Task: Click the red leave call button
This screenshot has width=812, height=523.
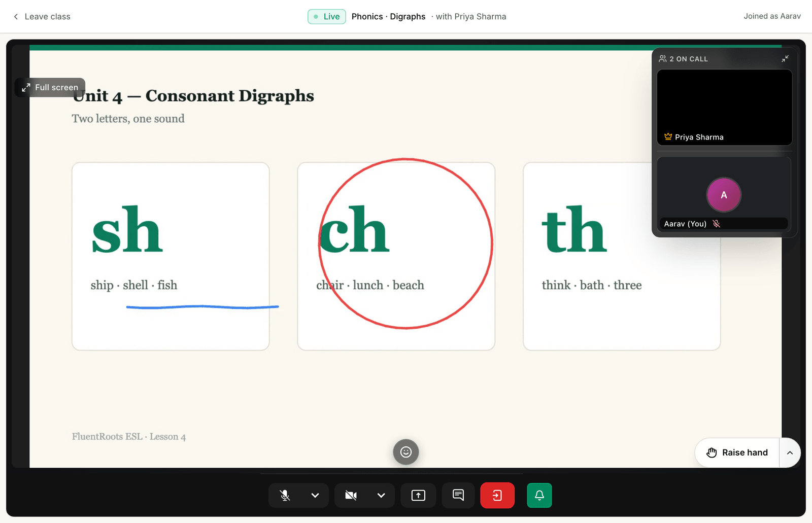Action: (497, 495)
